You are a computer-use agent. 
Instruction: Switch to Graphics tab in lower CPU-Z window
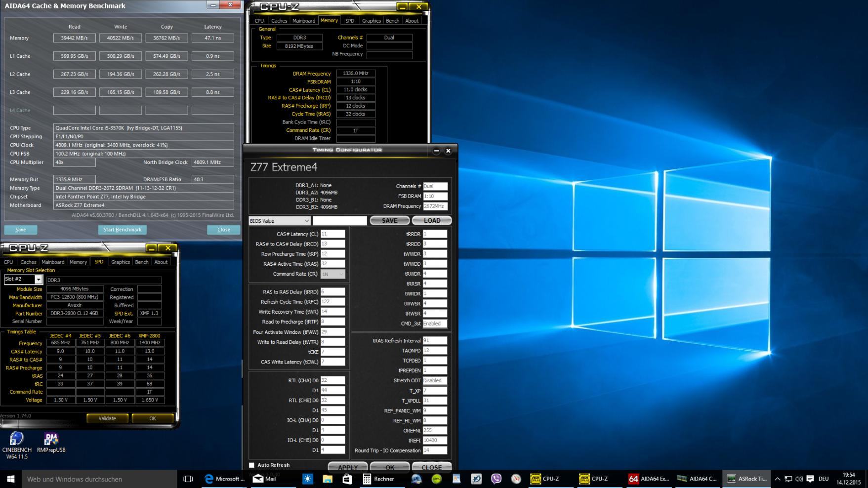[120, 262]
